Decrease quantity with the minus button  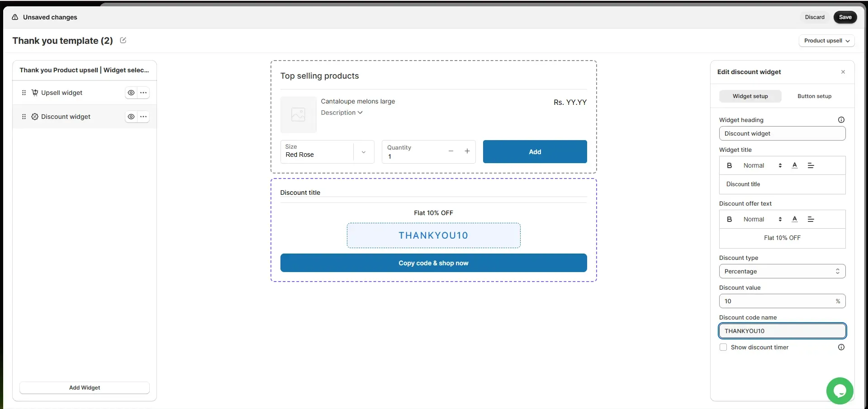(451, 151)
